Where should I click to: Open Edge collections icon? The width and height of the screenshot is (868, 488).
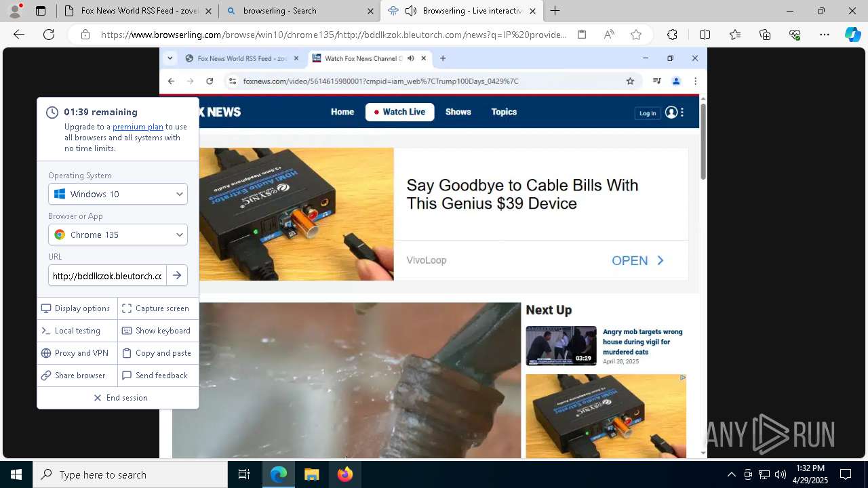point(765,35)
